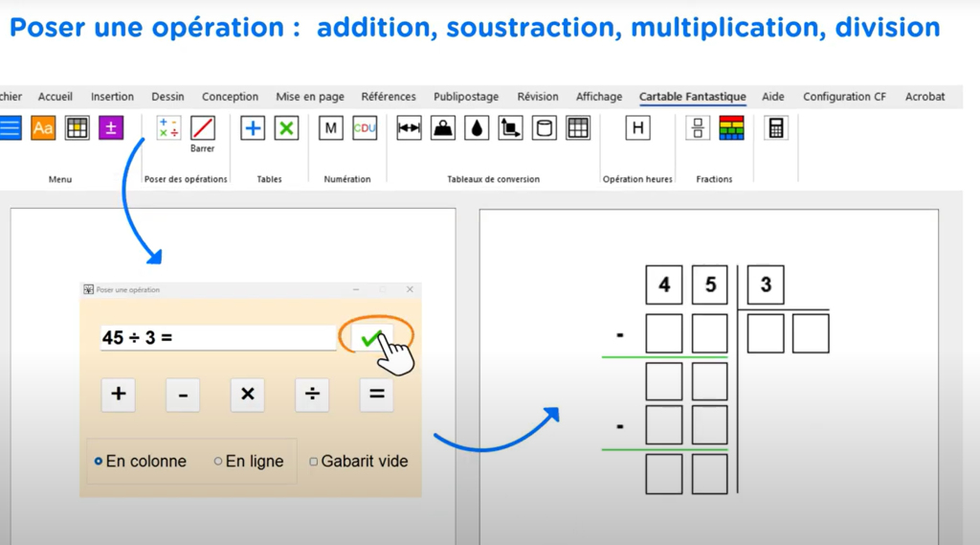Launch the calculator icon in ribbon
980x545 pixels.
click(776, 128)
